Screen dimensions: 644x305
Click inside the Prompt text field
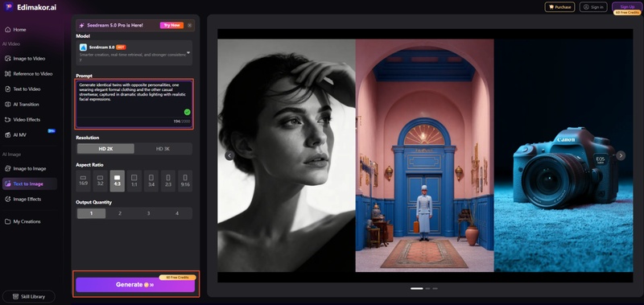tap(134, 105)
